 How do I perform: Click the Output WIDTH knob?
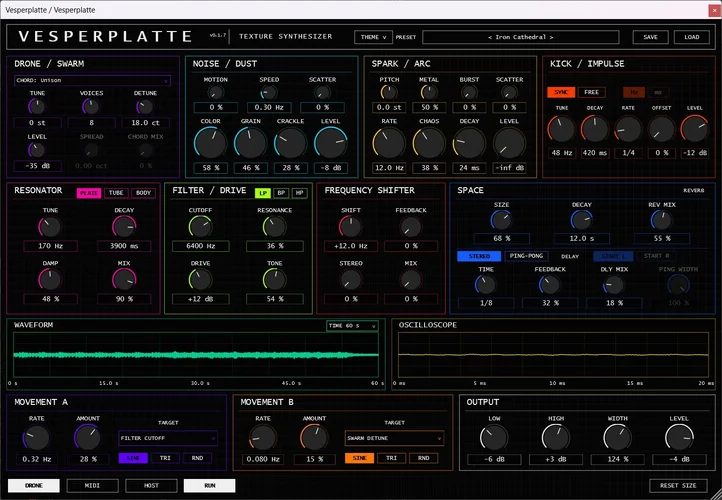[x=617, y=437]
